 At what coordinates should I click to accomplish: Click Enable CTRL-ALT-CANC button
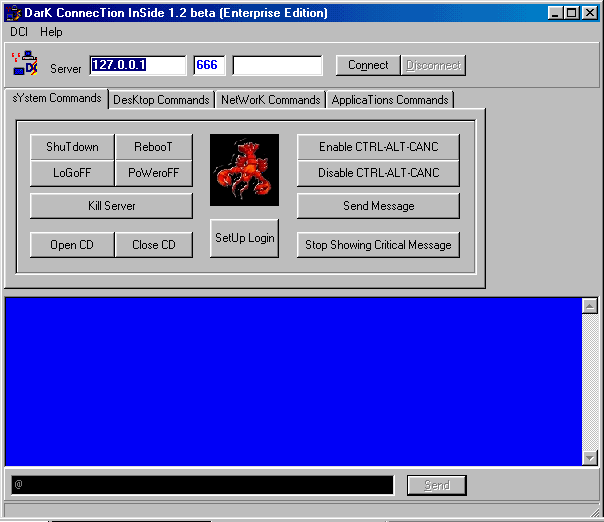(378, 147)
